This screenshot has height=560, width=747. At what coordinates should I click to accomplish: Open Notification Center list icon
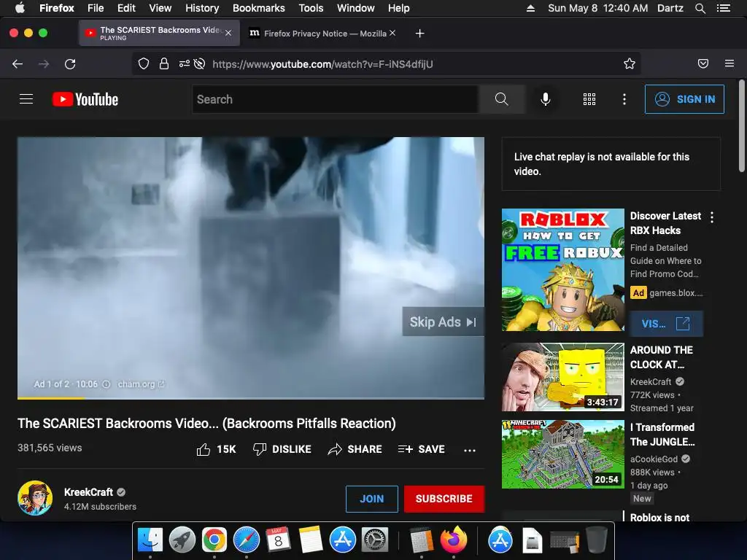(x=724, y=8)
